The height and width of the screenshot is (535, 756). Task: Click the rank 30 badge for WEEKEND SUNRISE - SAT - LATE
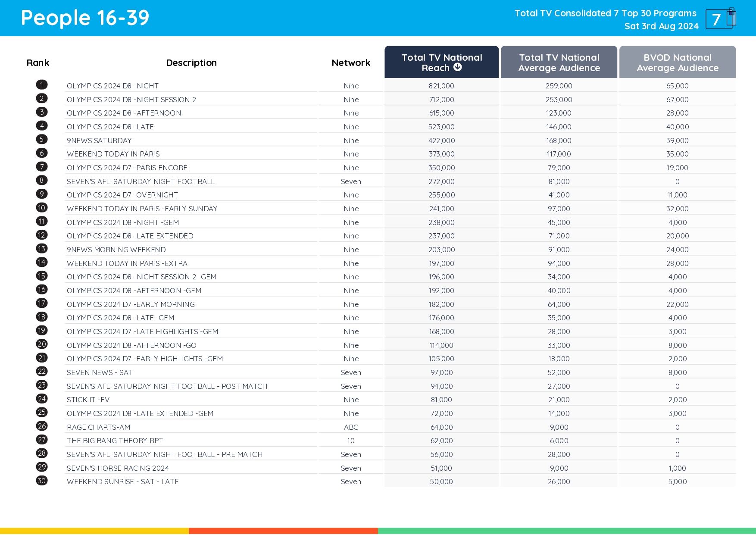pyautogui.click(x=41, y=481)
